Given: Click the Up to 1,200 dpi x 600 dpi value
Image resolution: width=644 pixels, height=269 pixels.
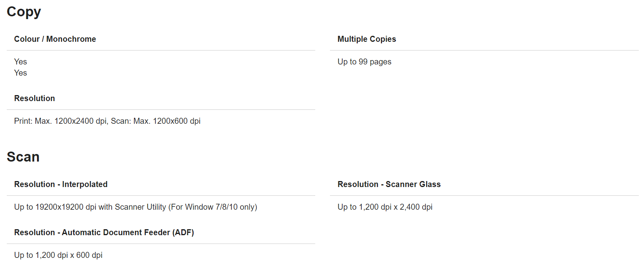Looking at the screenshot, I should tap(58, 255).
